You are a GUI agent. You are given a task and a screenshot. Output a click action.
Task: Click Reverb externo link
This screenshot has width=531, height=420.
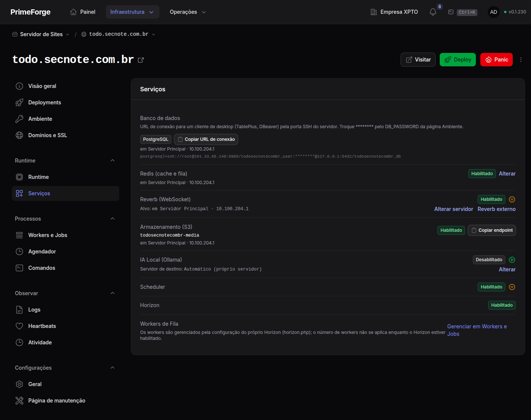tap(497, 209)
